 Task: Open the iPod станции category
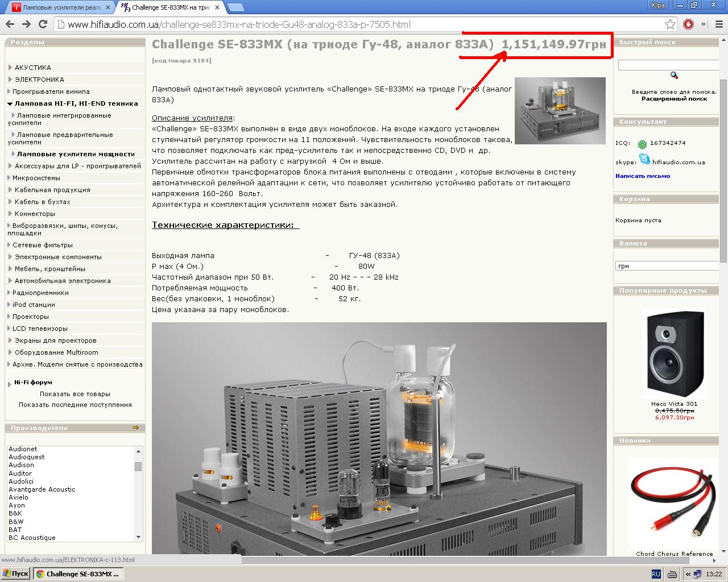click(x=34, y=305)
